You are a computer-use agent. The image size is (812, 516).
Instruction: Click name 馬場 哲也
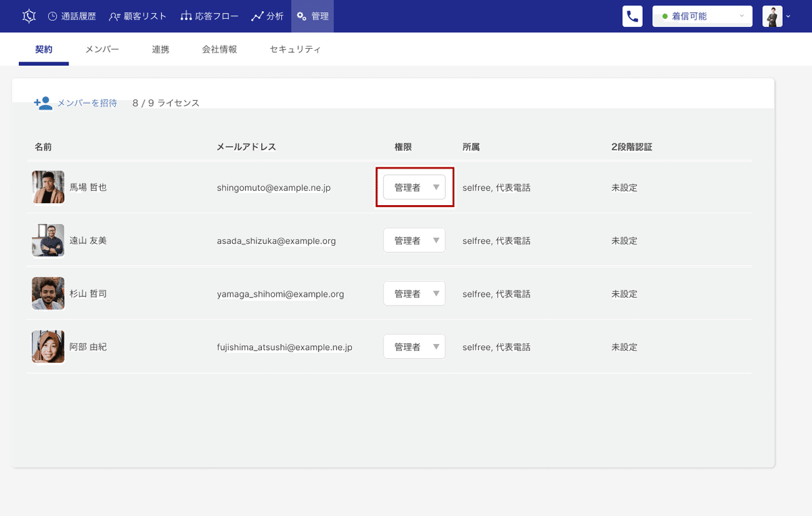pyautogui.click(x=88, y=188)
